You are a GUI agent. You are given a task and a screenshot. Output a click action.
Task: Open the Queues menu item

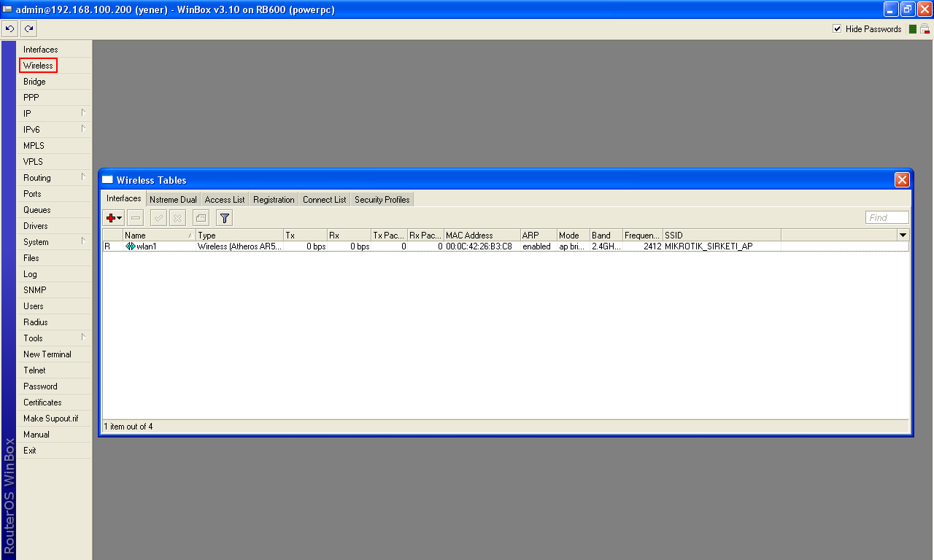coord(55,210)
